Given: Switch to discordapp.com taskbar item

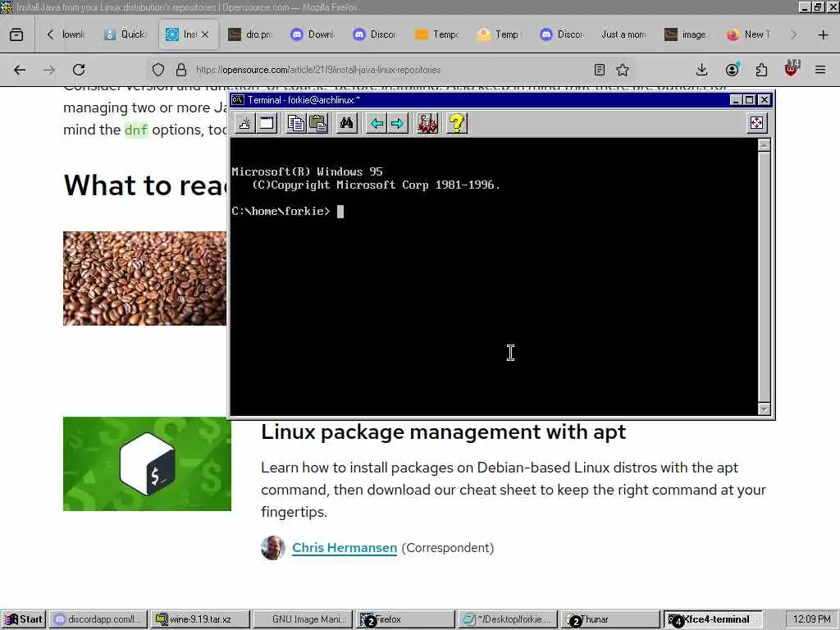Looking at the screenshot, I should click(x=98, y=619).
